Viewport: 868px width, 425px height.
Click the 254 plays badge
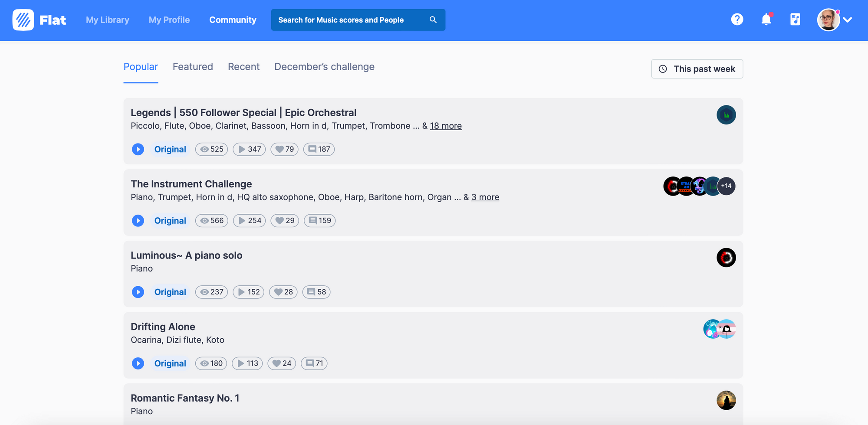click(250, 221)
